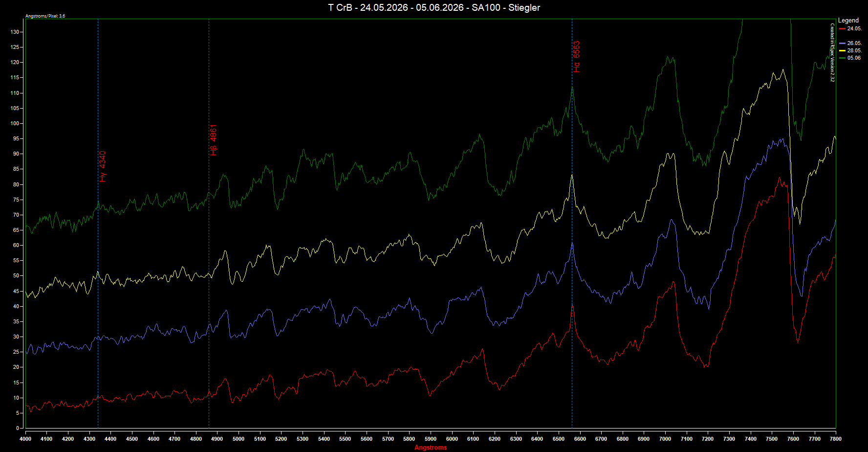Image resolution: width=868 pixels, height=452 pixels.
Task: Click the vertical 'Created in RSpec Version2.32' text
Action: 832,52
